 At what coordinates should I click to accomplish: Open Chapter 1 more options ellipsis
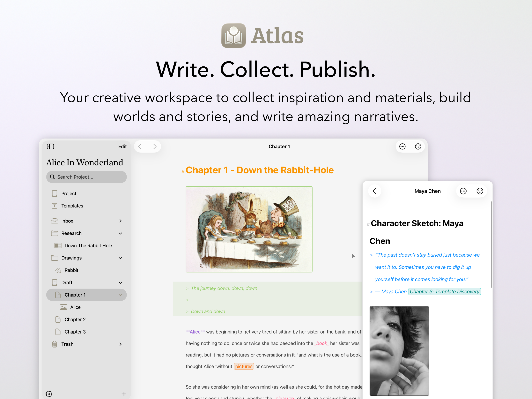[x=402, y=146]
